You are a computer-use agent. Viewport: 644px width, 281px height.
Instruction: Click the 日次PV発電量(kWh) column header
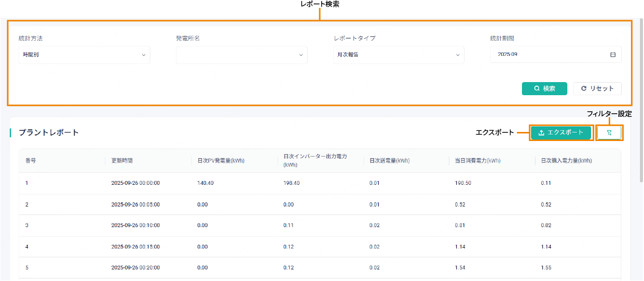tap(221, 161)
